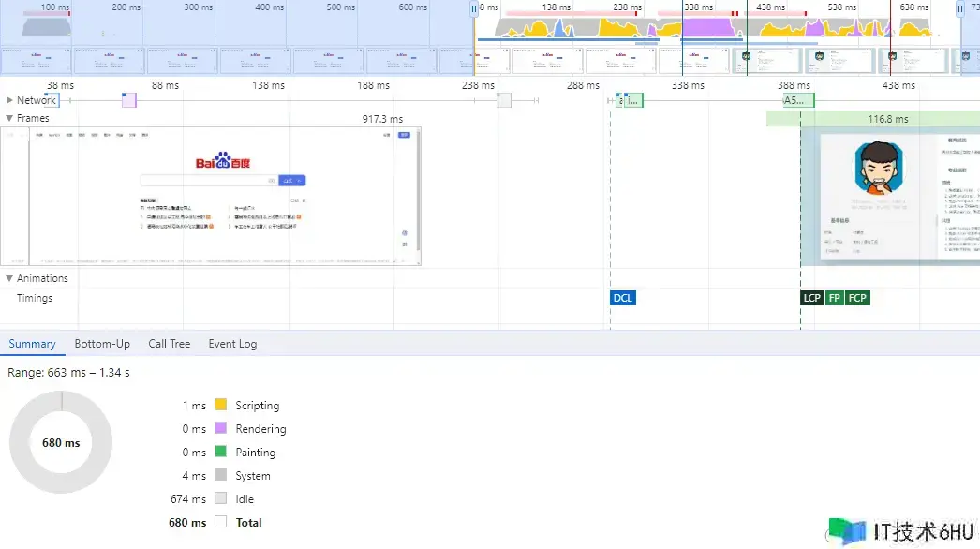Click the LCP timing marker
Image resolution: width=980 pixels, height=549 pixels.
[x=812, y=298]
